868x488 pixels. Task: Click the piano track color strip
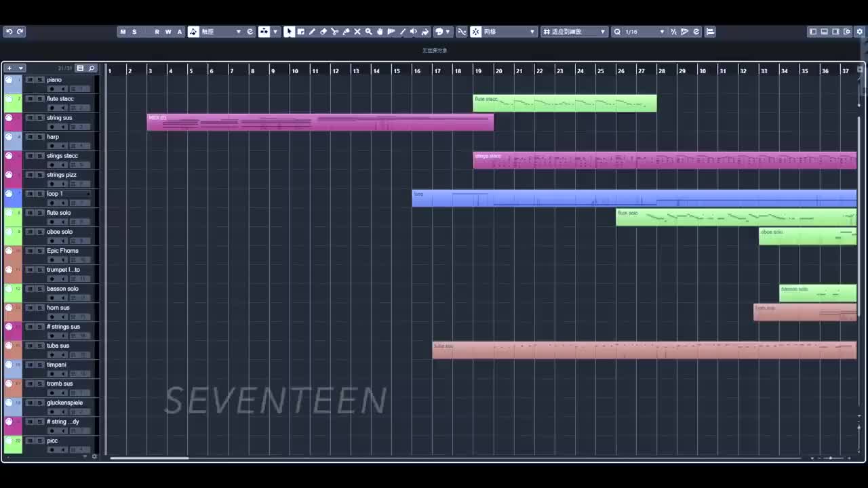click(x=13, y=84)
